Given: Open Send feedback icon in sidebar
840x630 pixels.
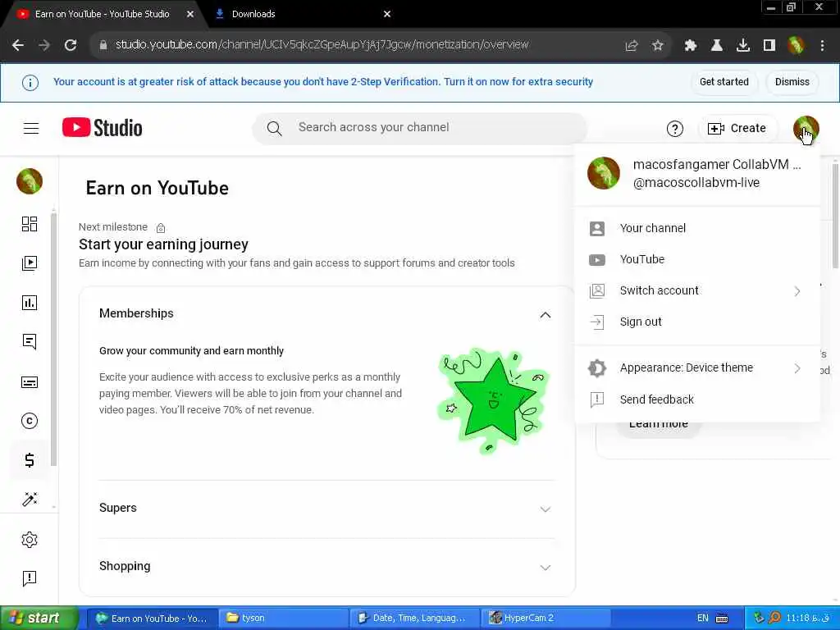Looking at the screenshot, I should tap(30, 578).
